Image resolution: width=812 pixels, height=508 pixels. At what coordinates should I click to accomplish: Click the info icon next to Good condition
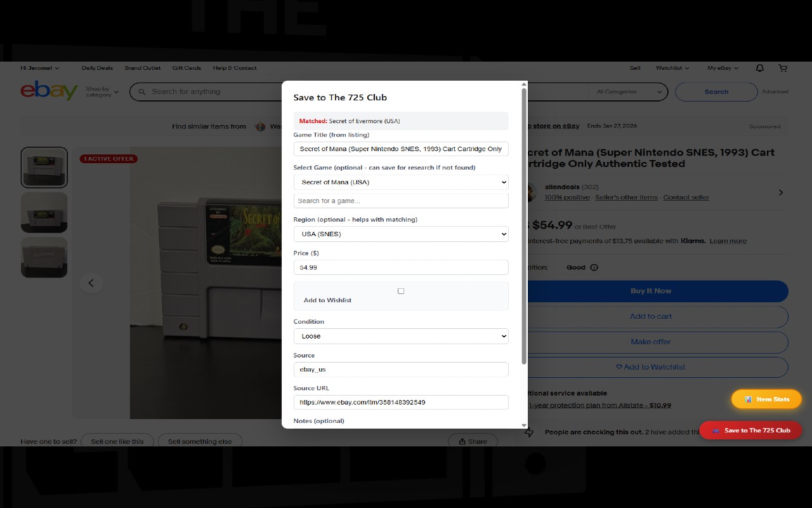[x=595, y=267]
